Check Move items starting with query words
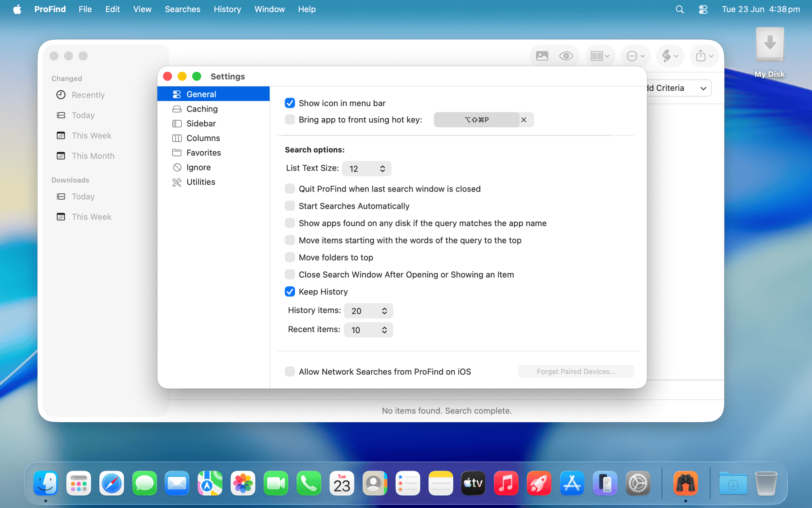 290,240
